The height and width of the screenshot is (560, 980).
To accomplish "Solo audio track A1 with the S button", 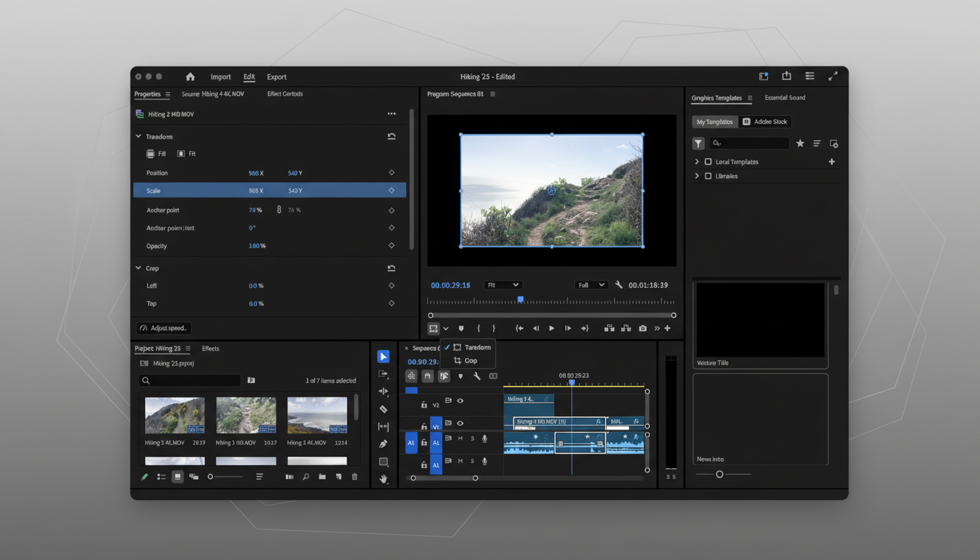I will (x=472, y=438).
